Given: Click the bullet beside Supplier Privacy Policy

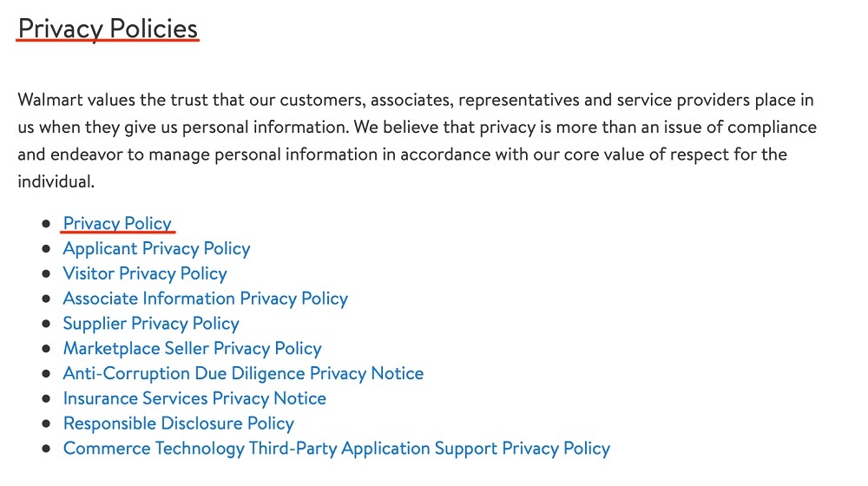Looking at the screenshot, I should click(x=47, y=323).
